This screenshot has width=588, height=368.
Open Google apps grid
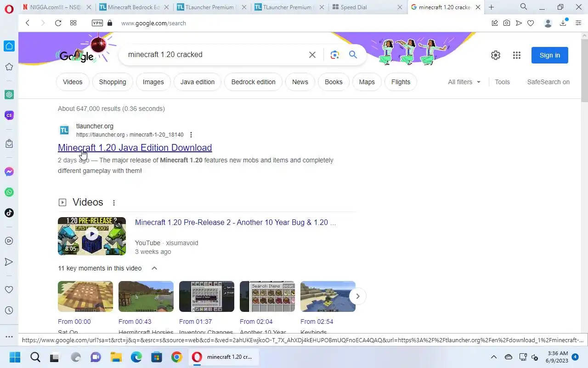pos(517,55)
